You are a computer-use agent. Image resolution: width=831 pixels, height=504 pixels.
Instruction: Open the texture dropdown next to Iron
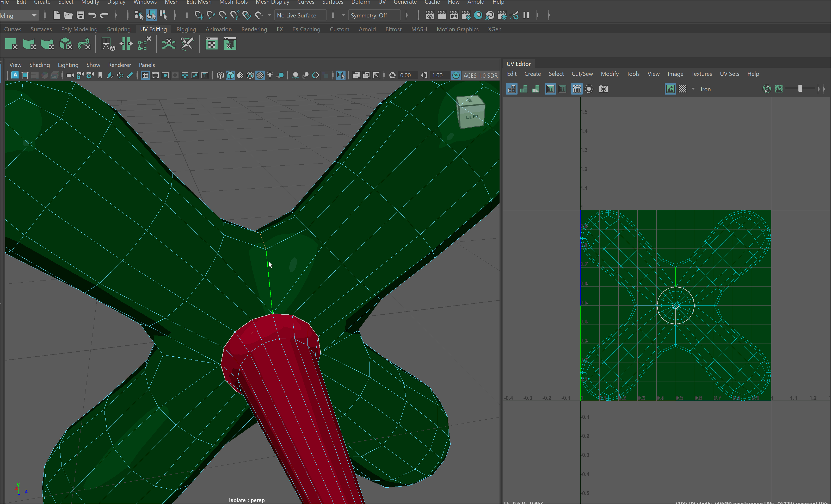coord(693,89)
